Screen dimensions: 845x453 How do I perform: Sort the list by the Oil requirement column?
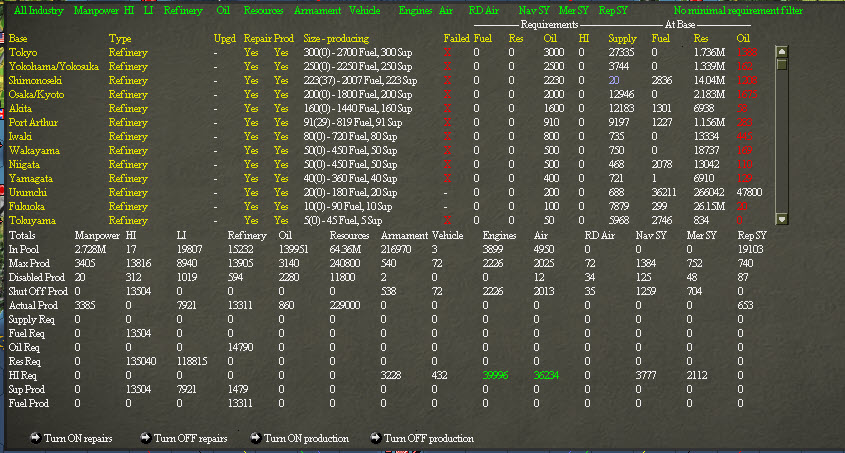[550, 39]
